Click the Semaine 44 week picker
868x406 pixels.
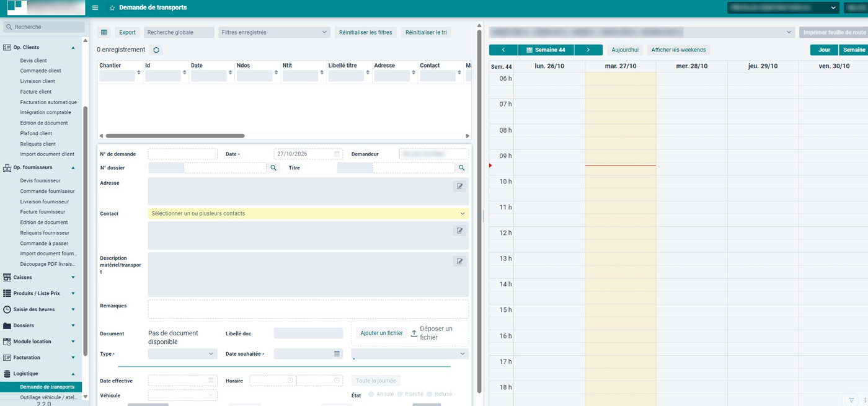(546, 50)
